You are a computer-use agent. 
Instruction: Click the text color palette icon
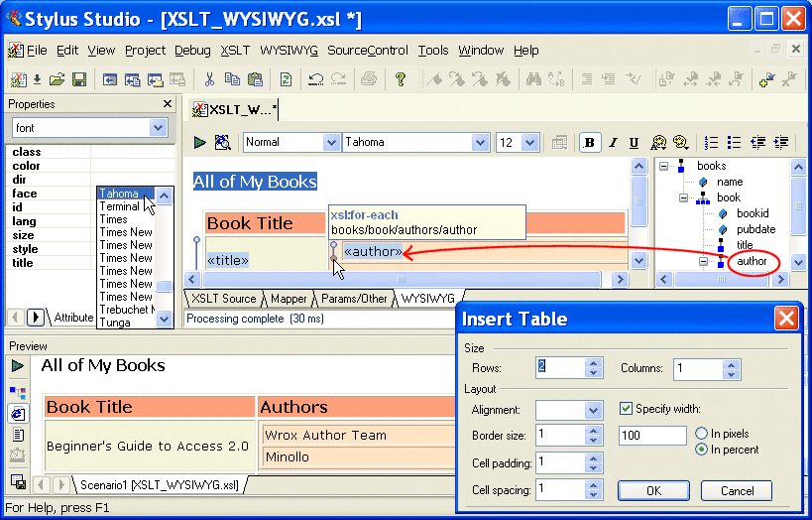pyautogui.click(x=658, y=142)
